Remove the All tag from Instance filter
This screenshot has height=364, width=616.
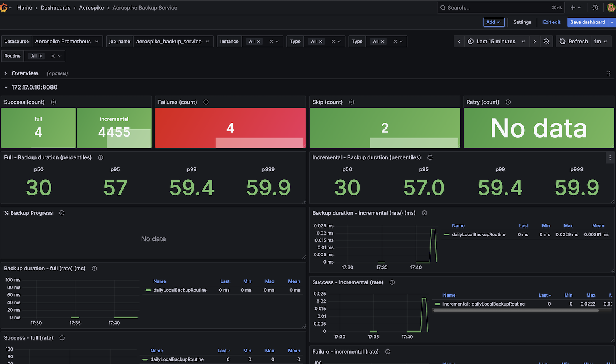coord(259,42)
